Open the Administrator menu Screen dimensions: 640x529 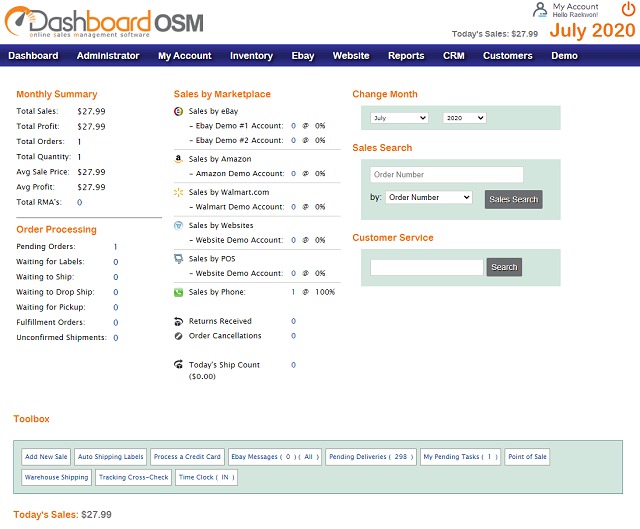108,56
